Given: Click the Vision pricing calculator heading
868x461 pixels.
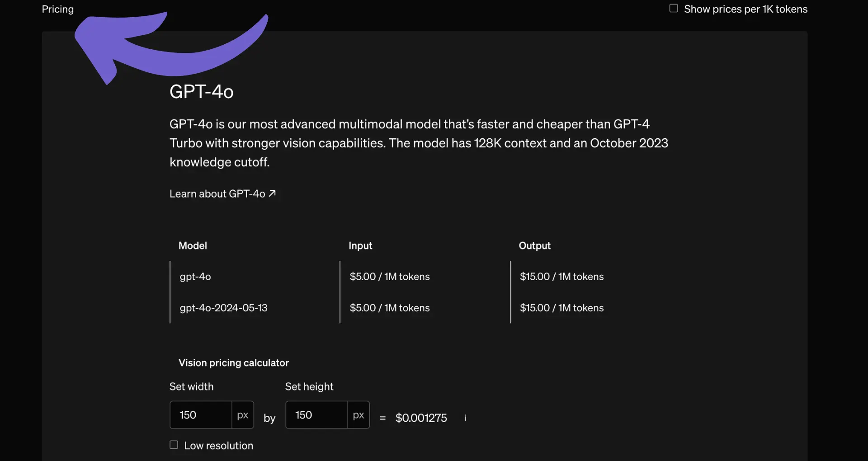Looking at the screenshot, I should click(234, 363).
